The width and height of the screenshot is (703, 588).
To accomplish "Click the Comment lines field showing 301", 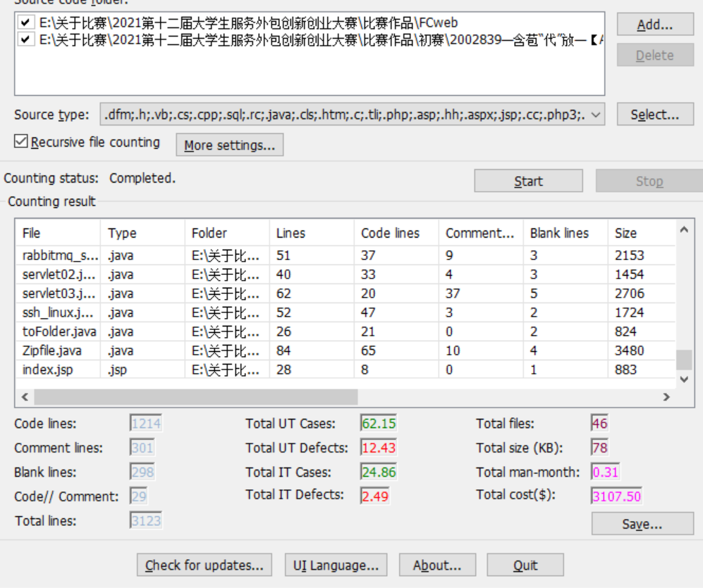I will coord(142,447).
